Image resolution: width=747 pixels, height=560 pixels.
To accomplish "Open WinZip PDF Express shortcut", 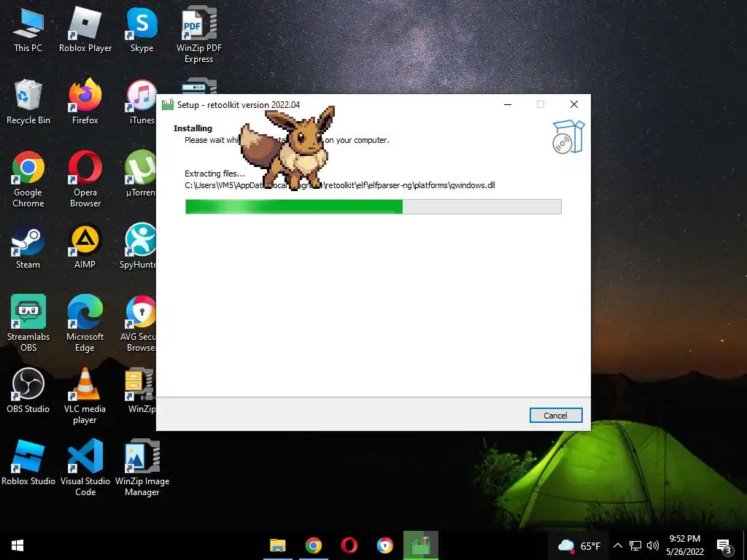I will pos(198,35).
